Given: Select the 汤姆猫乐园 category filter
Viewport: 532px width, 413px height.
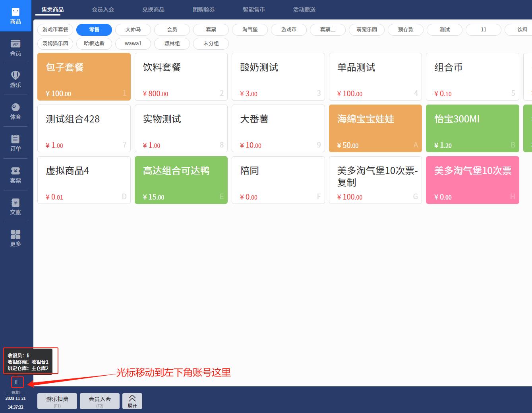Looking at the screenshot, I should 55,44.
